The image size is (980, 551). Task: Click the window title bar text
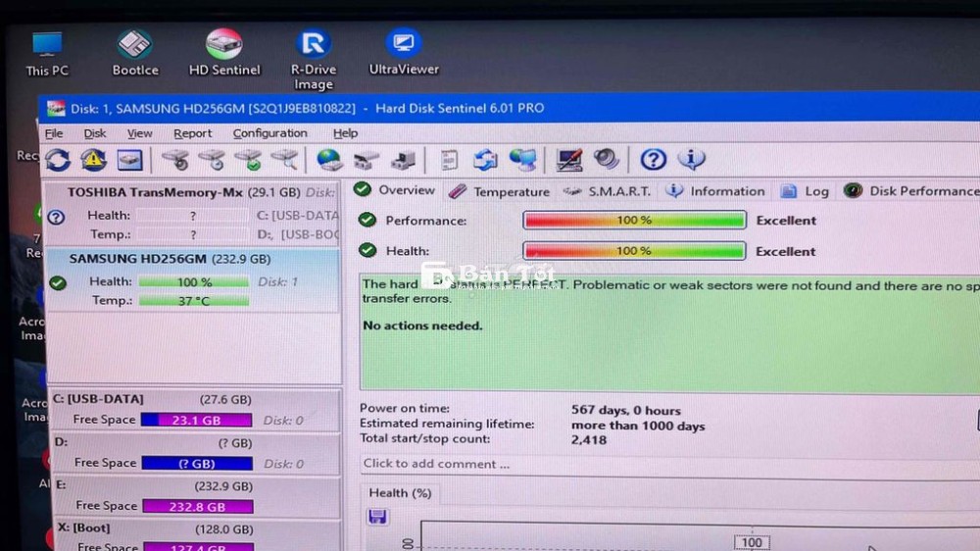[307, 108]
